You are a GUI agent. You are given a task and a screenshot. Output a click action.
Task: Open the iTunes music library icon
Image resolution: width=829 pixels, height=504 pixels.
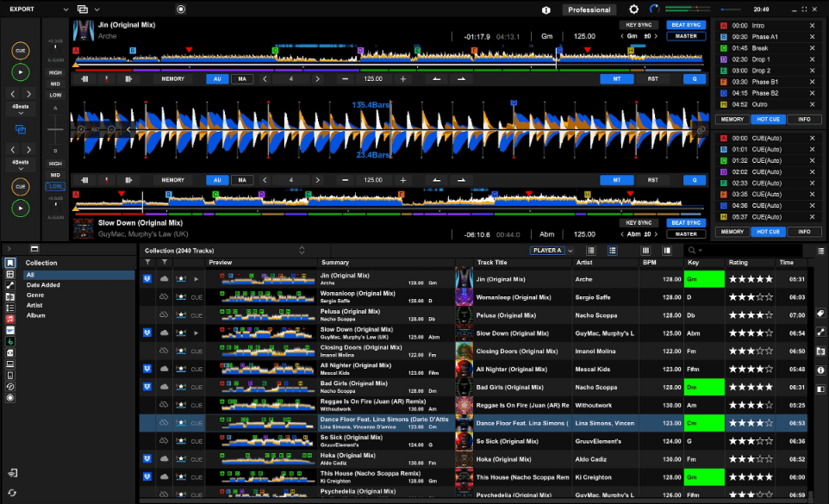[x=10, y=319]
